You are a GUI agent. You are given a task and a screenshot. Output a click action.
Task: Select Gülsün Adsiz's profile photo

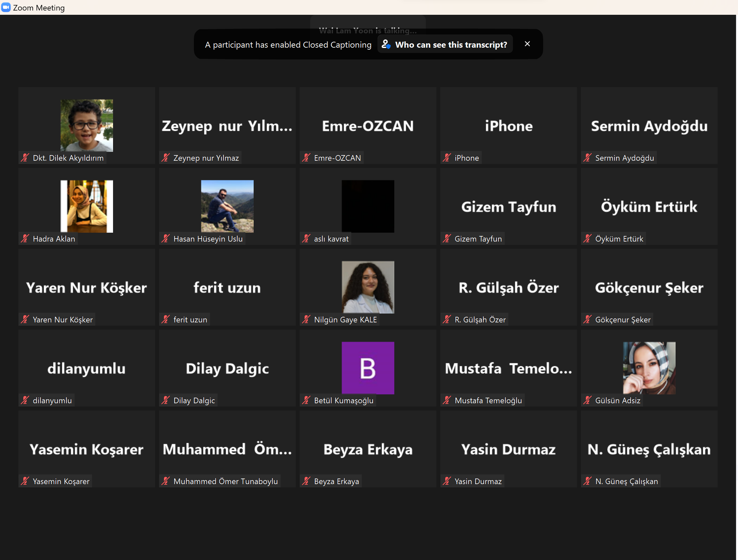point(649,368)
